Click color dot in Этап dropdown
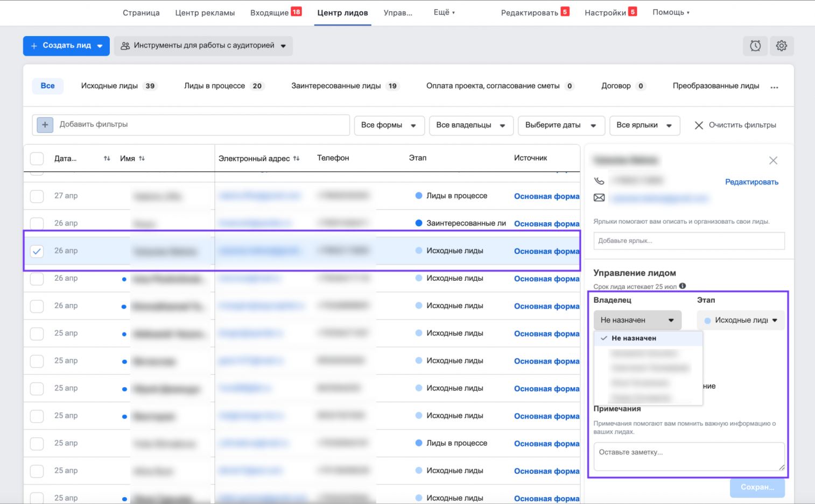The height and width of the screenshot is (504, 815). click(708, 321)
